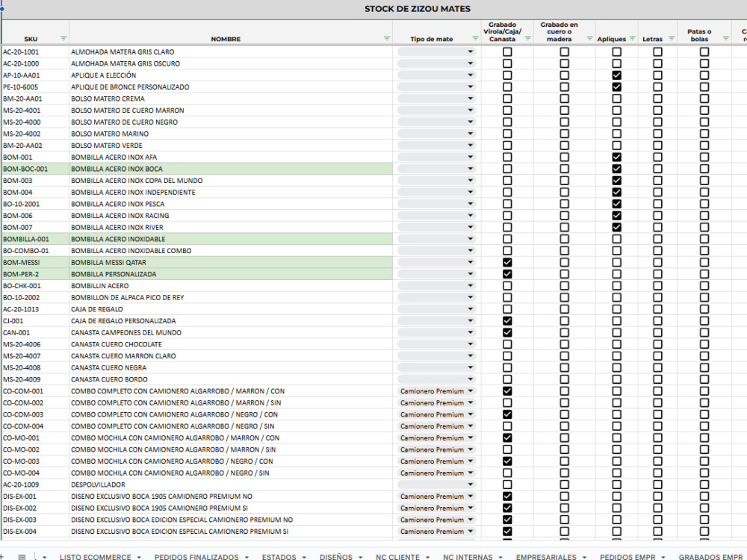Uncheck Apliques for BOMBILLA ACERO INOX RIVER
Image resolution: width=747 pixels, height=560 pixels.
(616, 227)
